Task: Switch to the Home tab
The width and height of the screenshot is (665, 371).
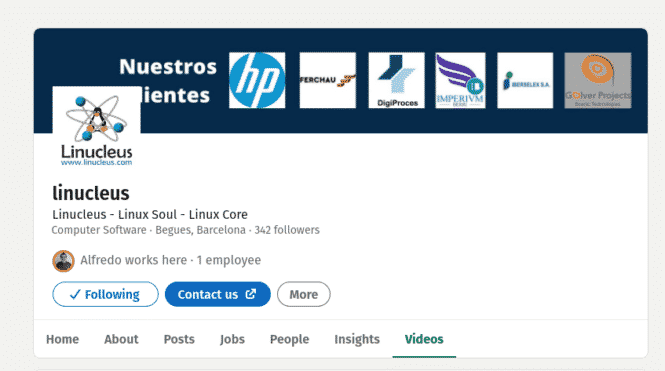Action: [62, 339]
